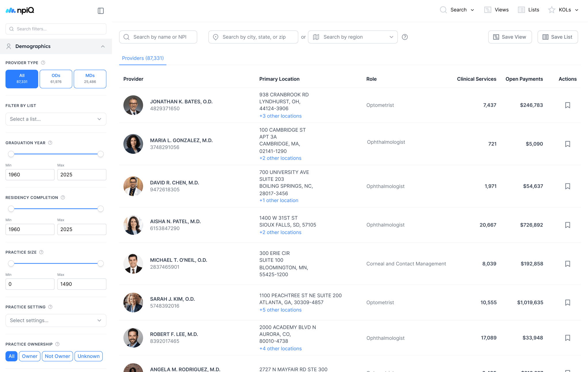Collapse the sidebar panel icon
The width and height of the screenshot is (588, 372).
click(101, 11)
